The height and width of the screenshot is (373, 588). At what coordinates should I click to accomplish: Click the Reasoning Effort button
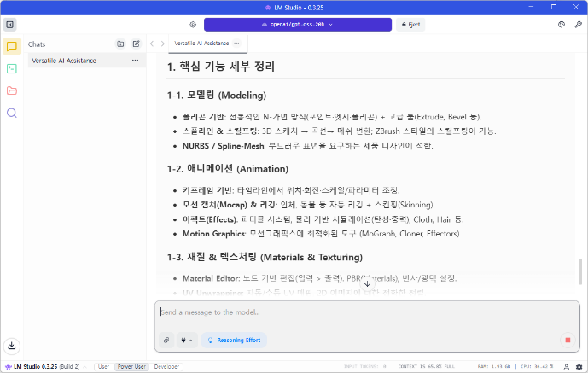(234, 340)
